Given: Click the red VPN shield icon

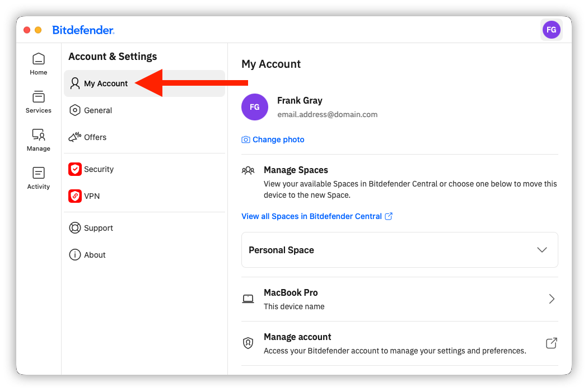Looking at the screenshot, I should pyautogui.click(x=75, y=196).
